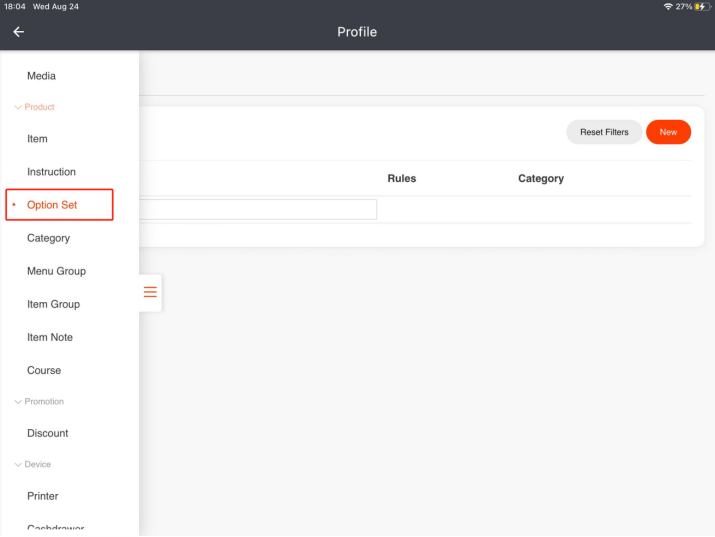Select the Option Set menu item
This screenshot has width=715, height=537.
pos(52,205)
